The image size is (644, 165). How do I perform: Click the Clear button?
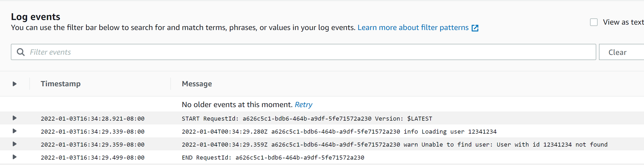tap(621, 52)
